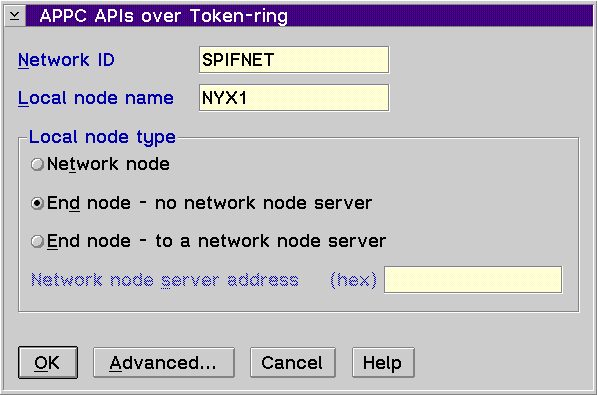Screen dimensions: 597x395
Task: Open Help for this dialog
Action: [383, 362]
